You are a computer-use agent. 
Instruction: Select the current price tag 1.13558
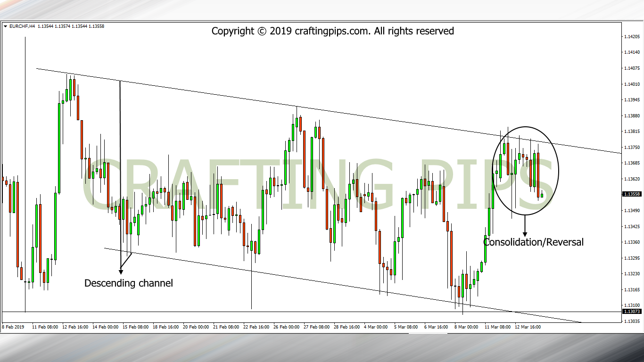tap(632, 194)
